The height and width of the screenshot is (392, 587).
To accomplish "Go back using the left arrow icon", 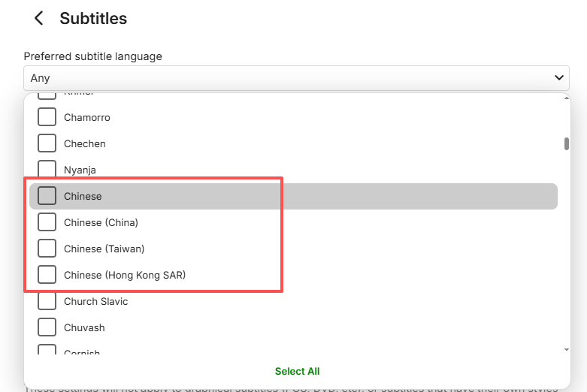I will [x=39, y=19].
